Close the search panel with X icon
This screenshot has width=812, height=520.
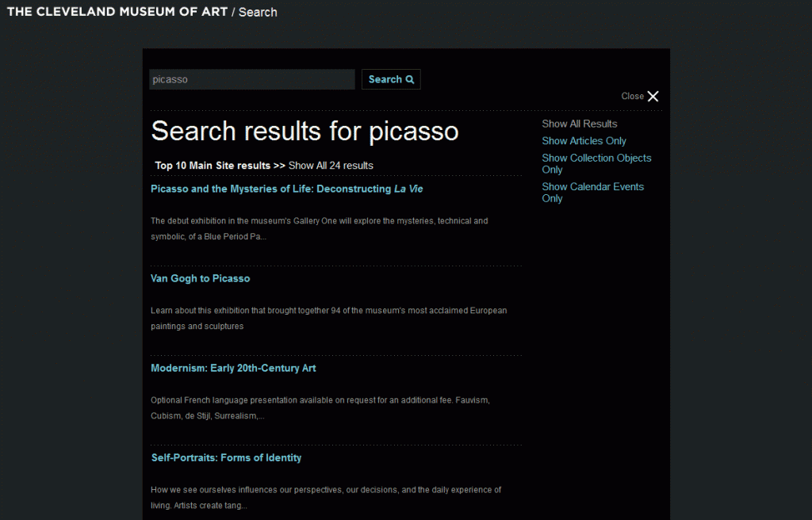click(653, 97)
